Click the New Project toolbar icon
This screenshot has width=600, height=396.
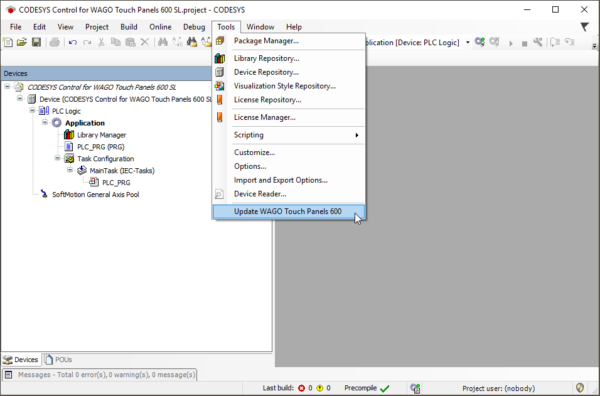(8, 42)
